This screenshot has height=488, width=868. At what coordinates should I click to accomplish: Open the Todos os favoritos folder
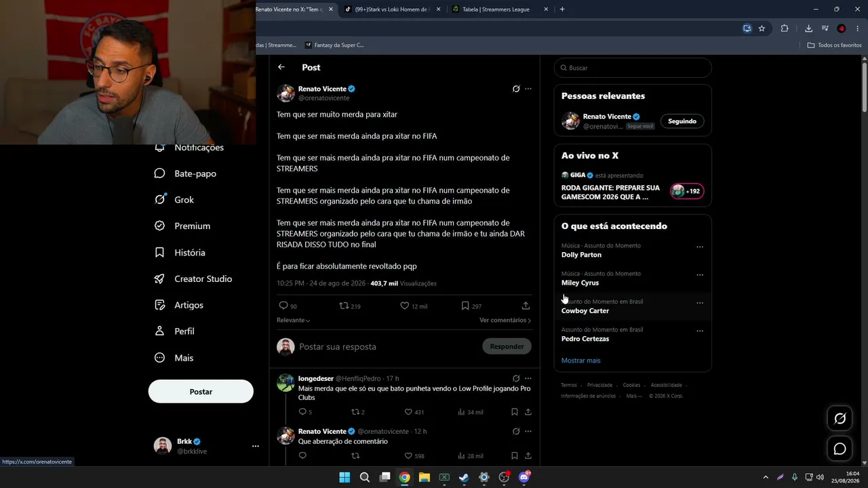point(834,45)
